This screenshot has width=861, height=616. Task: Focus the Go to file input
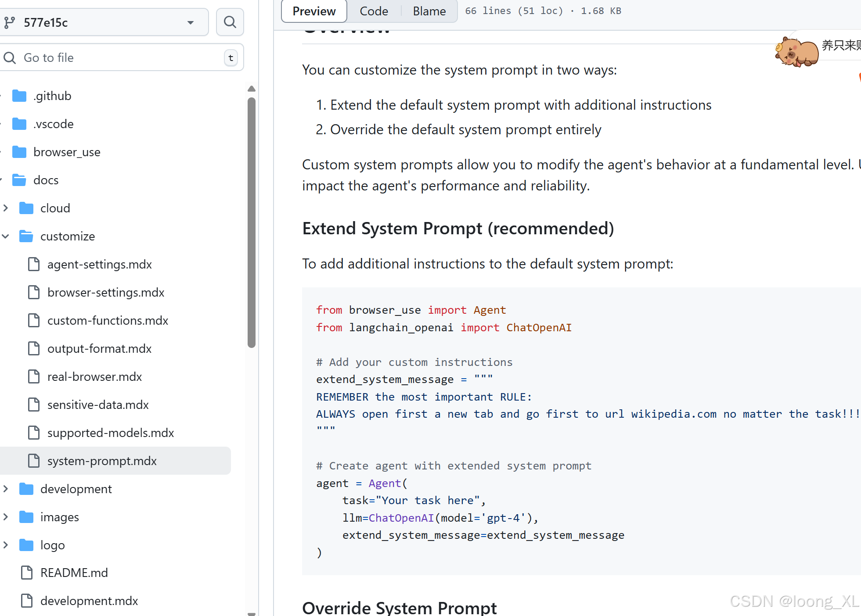pyautogui.click(x=119, y=57)
